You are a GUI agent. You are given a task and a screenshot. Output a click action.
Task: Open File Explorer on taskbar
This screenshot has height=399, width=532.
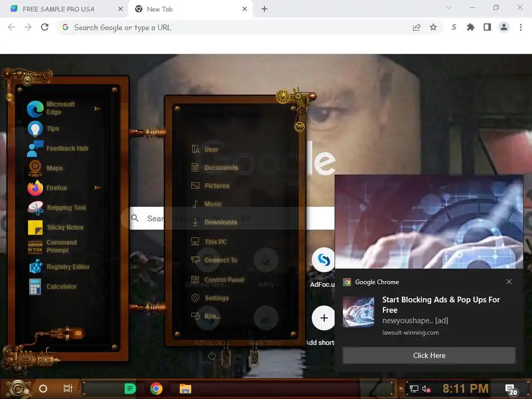point(185,389)
